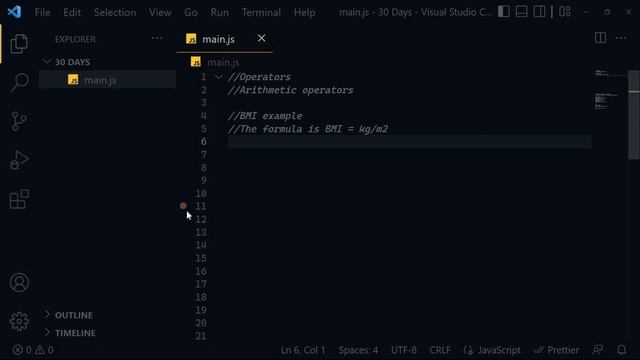This screenshot has width=640, height=360.
Task: Toggle Panel layout icon in title bar
Action: coord(521,12)
